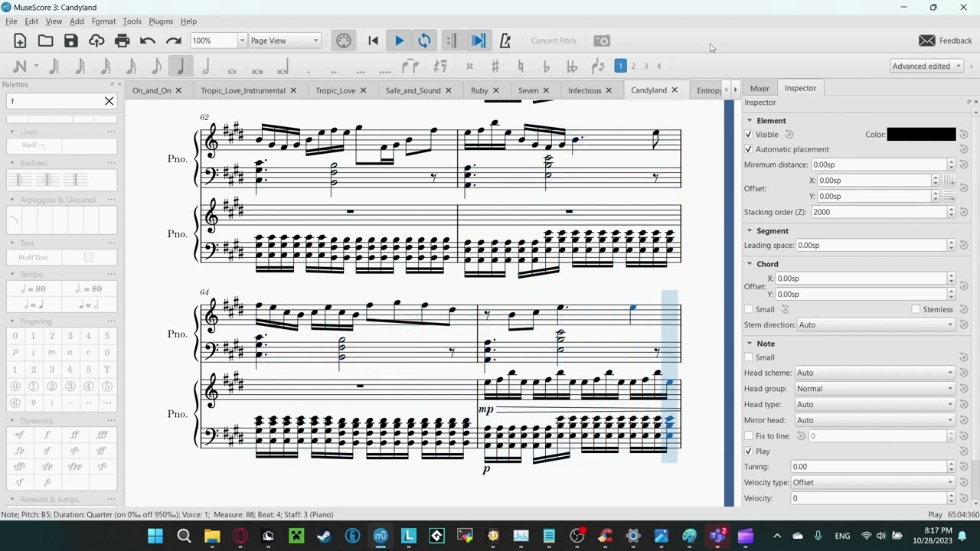Collapse the Segment section in Inspector

(750, 231)
